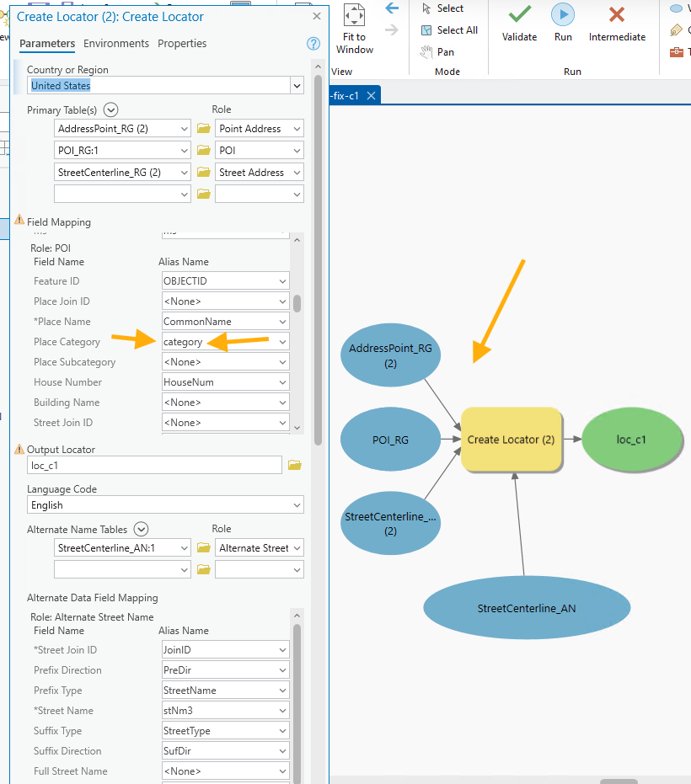The image size is (691, 784).
Task: Click the Intermediate X icon
Action: [x=617, y=15]
